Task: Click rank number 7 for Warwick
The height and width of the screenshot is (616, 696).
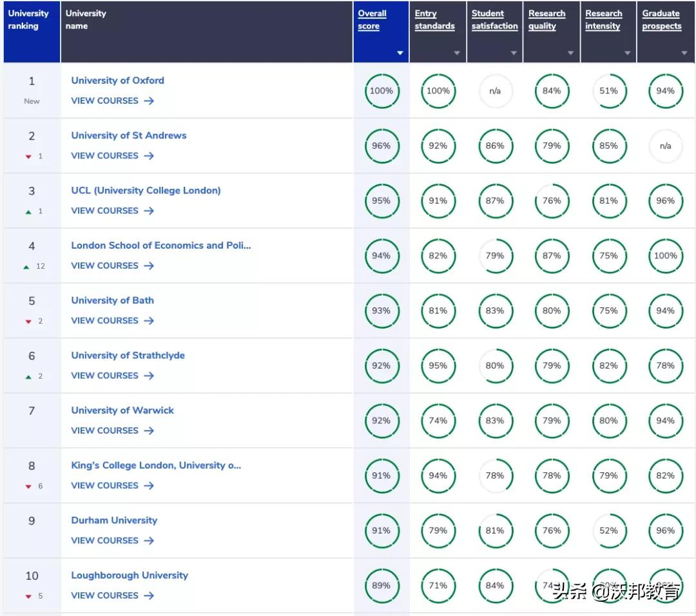Action: (32, 411)
